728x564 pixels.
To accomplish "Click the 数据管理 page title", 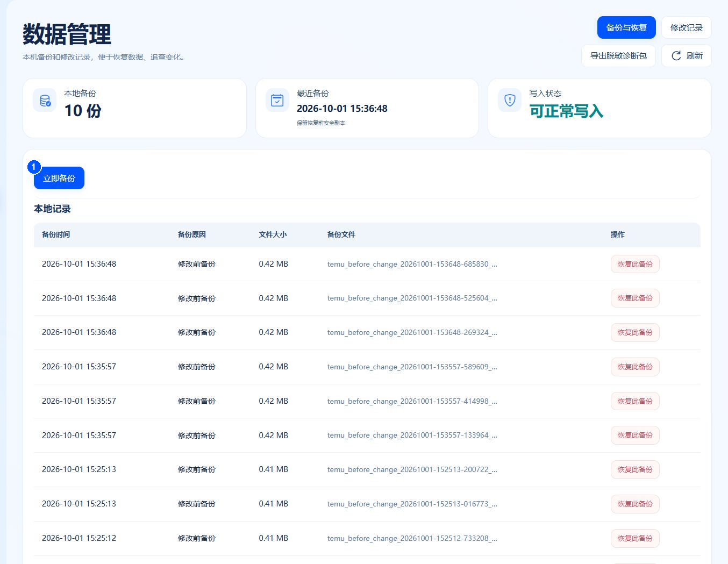I will tap(67, 34).
